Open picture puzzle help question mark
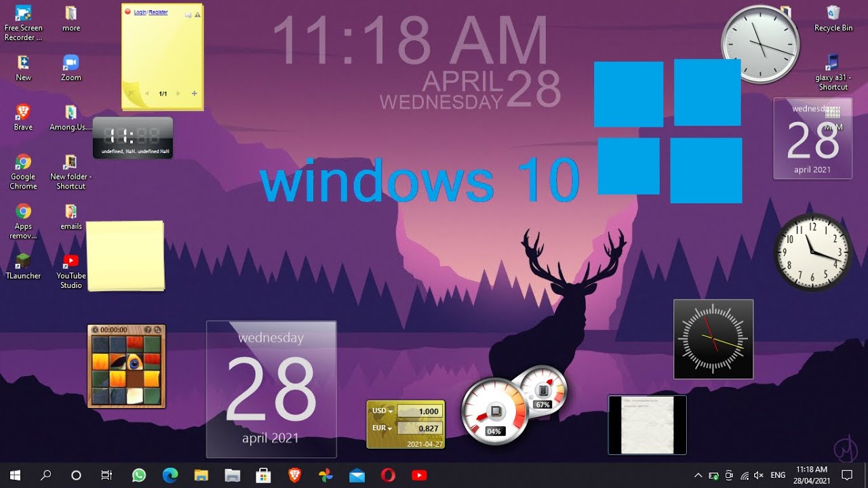868x488 pixels. click(x=148, y=330)
